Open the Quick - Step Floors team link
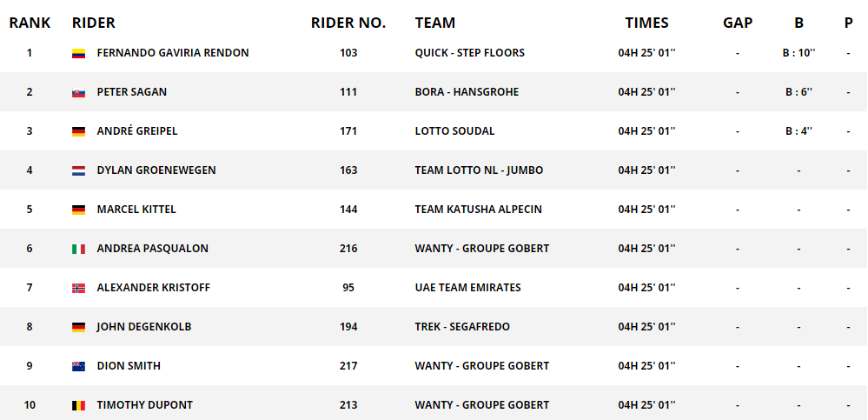The image size is (868, 420). tap(470, 53)
